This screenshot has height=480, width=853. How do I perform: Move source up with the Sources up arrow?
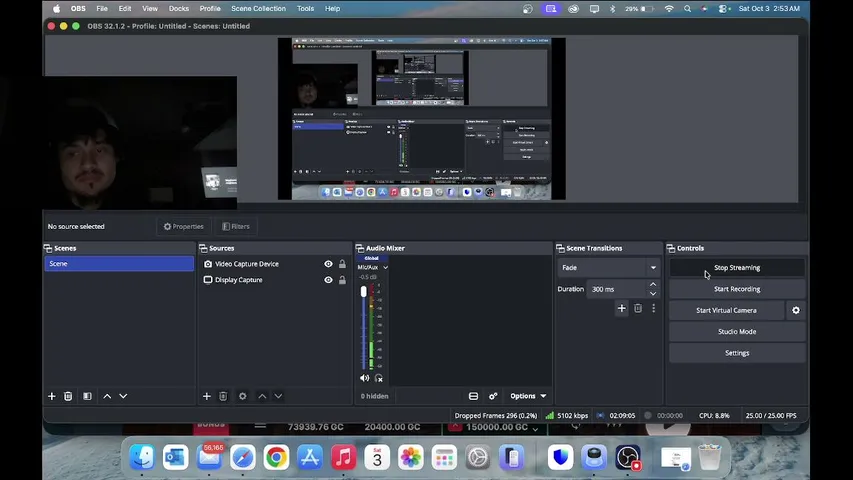point(262,396)
